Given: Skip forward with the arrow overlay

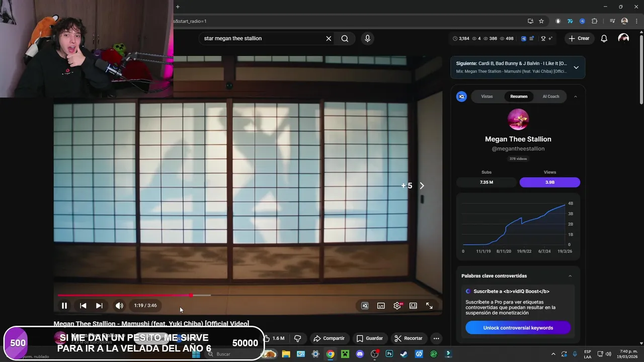Looking at the screenshot, I should [x=422, y=186].
